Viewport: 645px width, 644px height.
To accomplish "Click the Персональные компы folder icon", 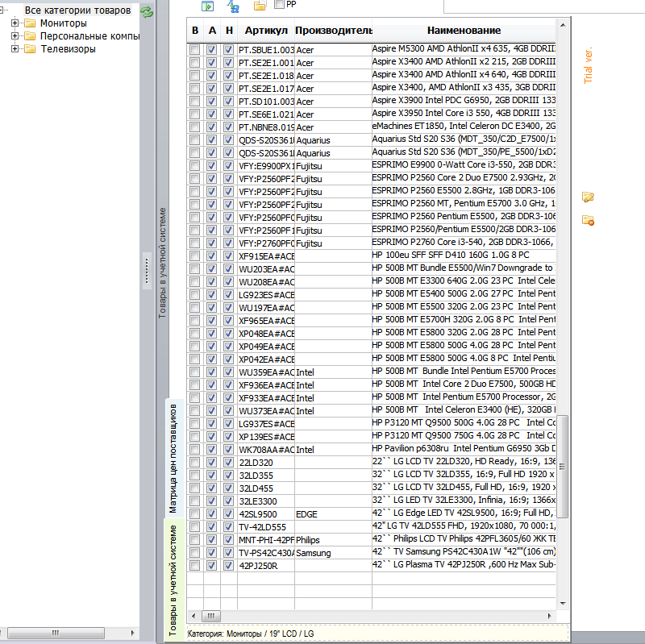I will tap(30, 36).
